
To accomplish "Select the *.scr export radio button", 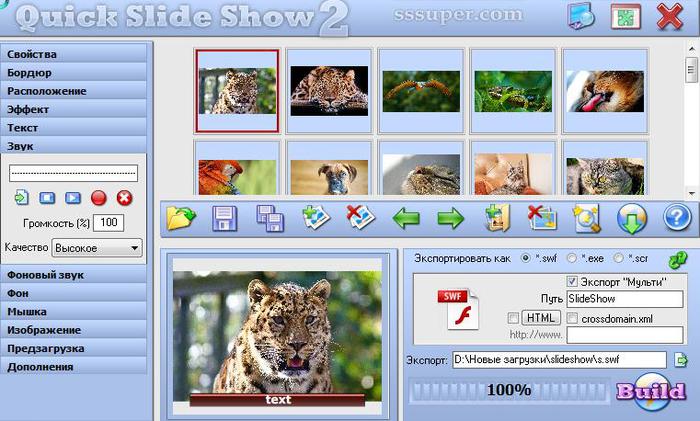I will [618, 258].
